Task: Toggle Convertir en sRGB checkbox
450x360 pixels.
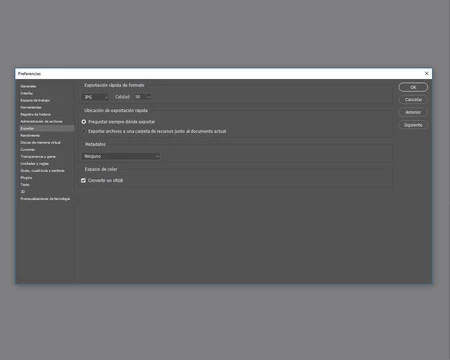Action: (x=83, y=180)
